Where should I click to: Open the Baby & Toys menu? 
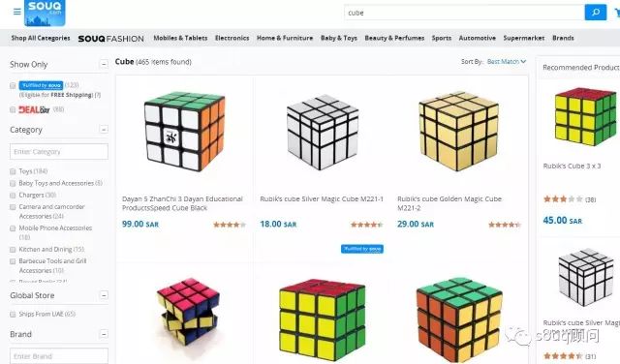pyautogui.click(x=339, y=38)
